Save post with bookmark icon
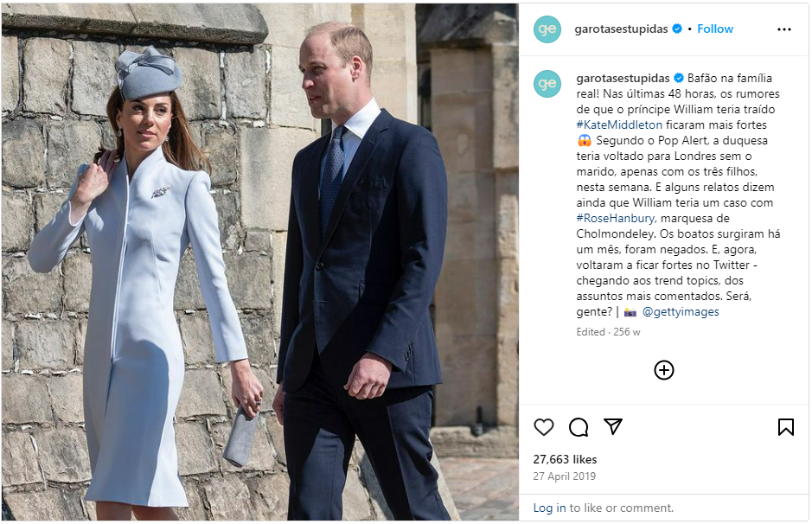This screenshot has height=524, width=812. 785,427
